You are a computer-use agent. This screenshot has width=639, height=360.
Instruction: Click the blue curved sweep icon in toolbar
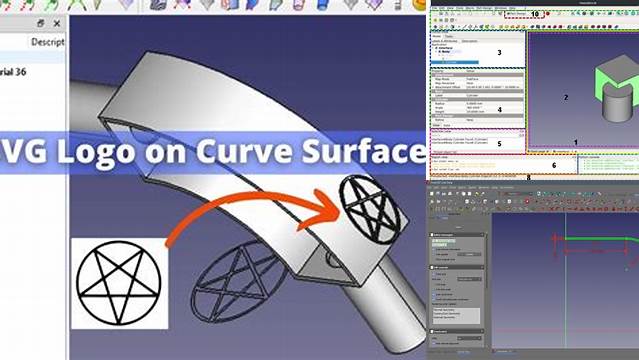[x=253, y=4]
